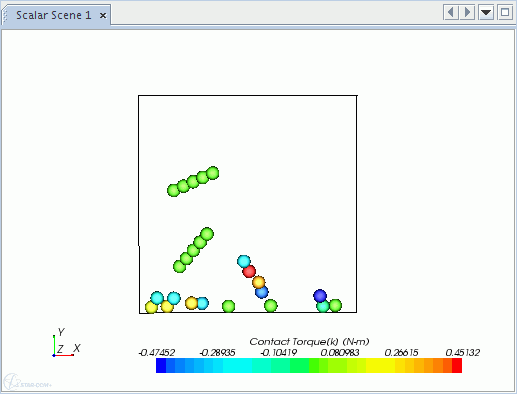Click the blue end of the color bar

point(161,366)
